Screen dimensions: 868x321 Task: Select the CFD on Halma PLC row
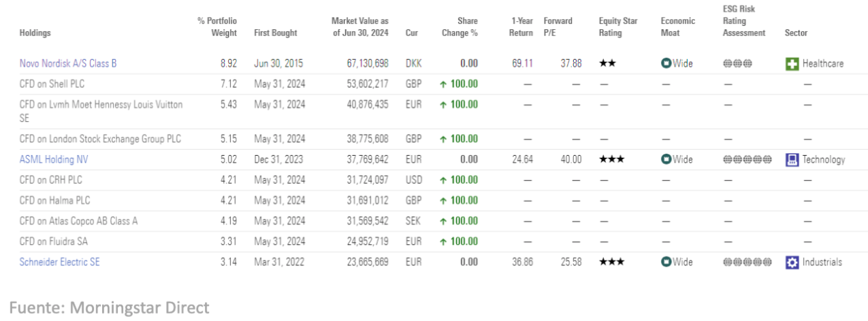tap(55, 201)
